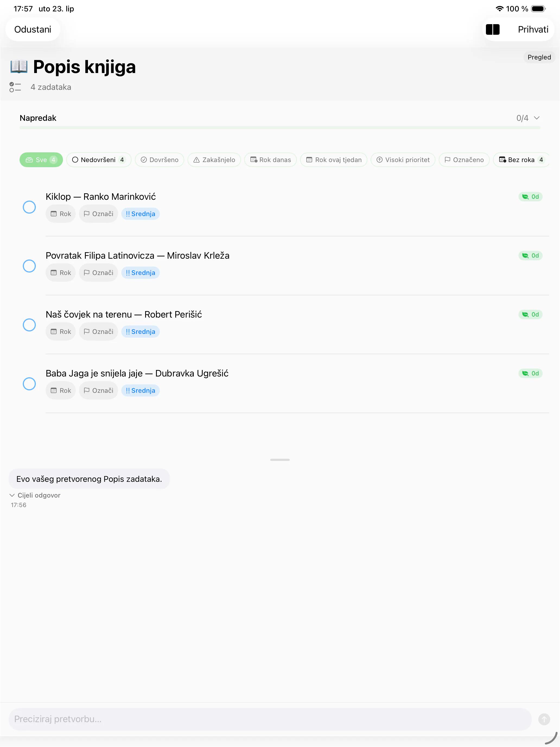The image size is (560, 747).
Task: Click the open book emoji icon
Action: click(18, 67)
